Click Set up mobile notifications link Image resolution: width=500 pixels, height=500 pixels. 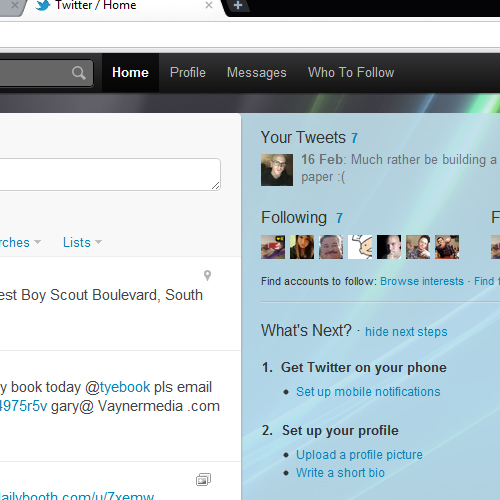[368, 392]
